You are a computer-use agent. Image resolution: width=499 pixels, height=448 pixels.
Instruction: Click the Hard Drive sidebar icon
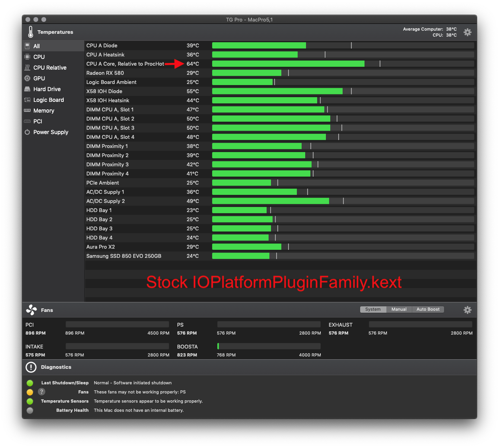click(x=27, y=89)
